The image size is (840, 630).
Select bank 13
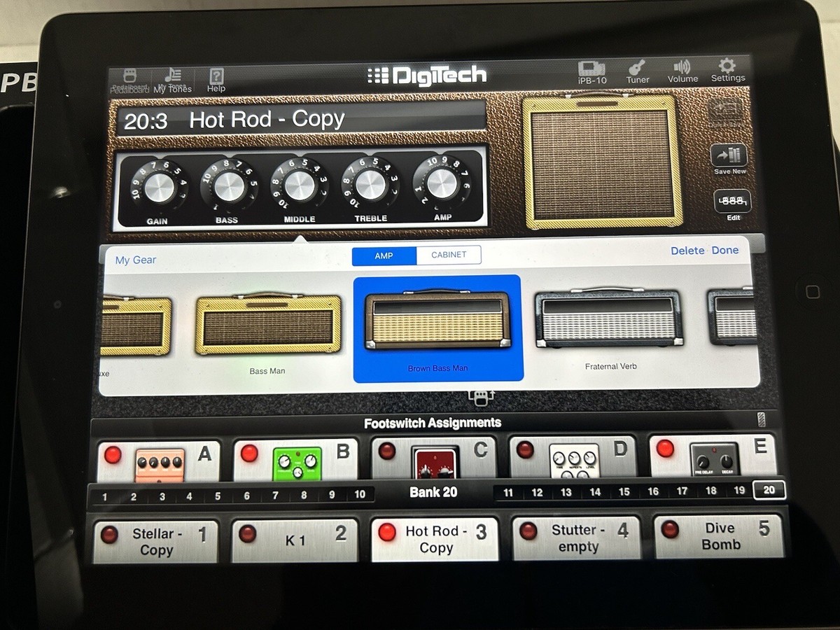tap(566, 492)
